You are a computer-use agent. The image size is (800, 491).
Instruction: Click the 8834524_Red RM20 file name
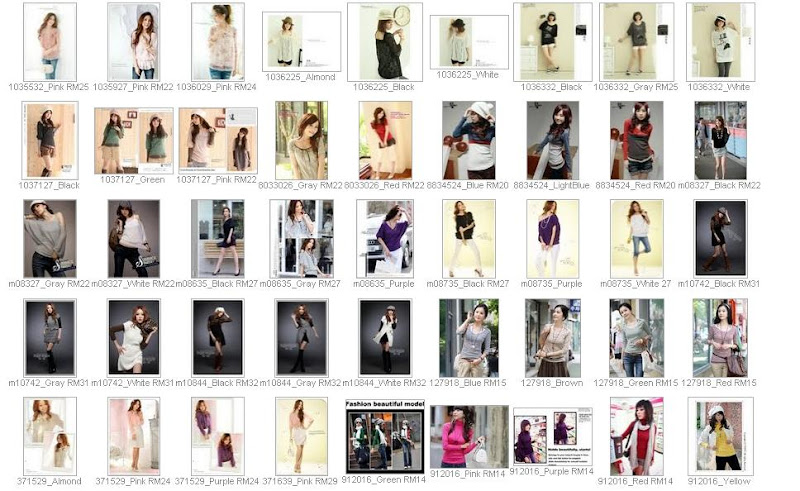pyautogui.click(x=635, y=186)
